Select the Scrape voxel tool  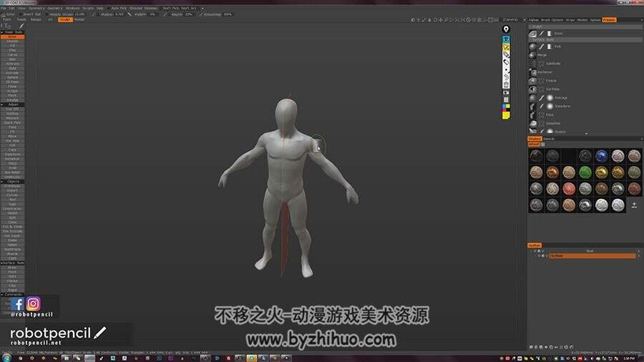(x=12, y=91)
